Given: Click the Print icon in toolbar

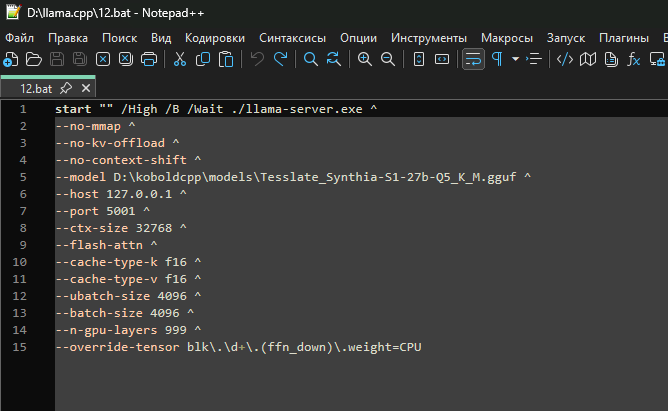Looking at the screenshot, I should (149, 59).
